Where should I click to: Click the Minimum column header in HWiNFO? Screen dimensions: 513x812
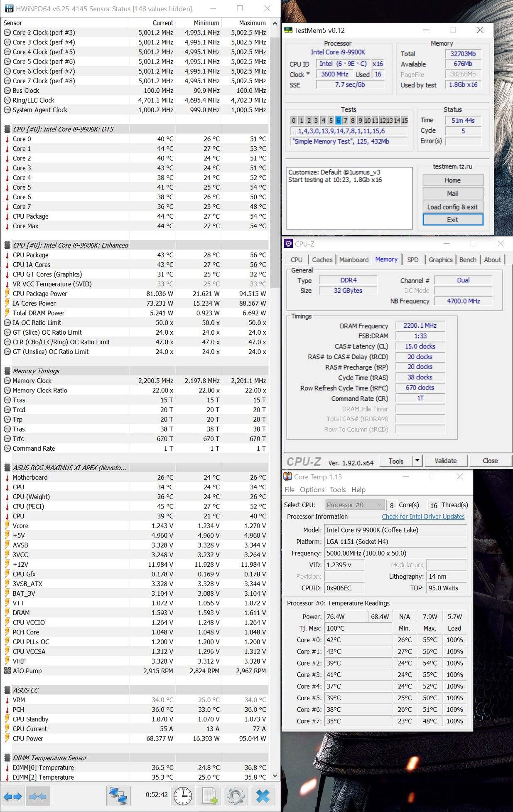(199, 23)
